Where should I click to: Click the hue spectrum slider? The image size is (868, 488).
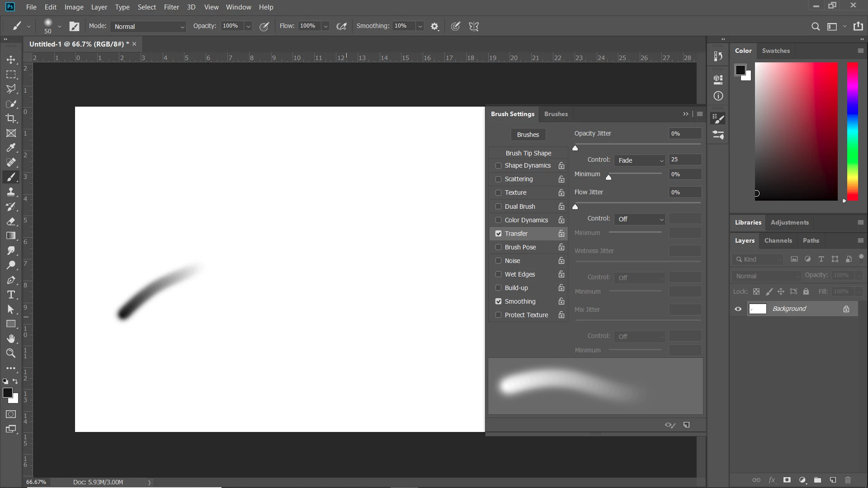point(852,131)
